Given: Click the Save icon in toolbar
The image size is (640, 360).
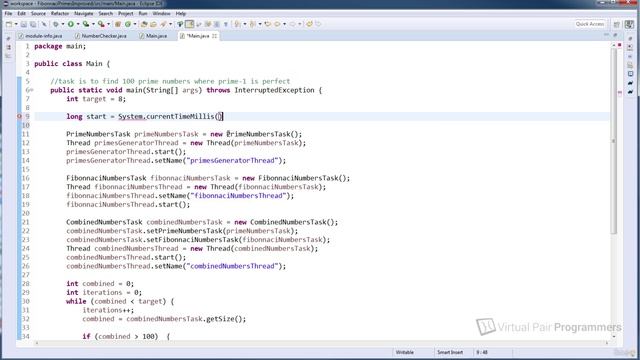Looking at the screenshot, I should coord(24,24).
